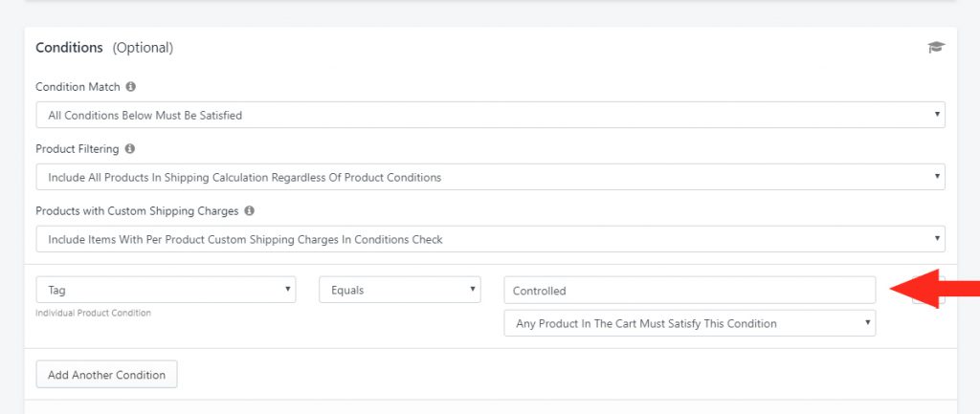Click the Controlled tag value field
The width and height of the screenshot is (980, 414).
point(690,291)
